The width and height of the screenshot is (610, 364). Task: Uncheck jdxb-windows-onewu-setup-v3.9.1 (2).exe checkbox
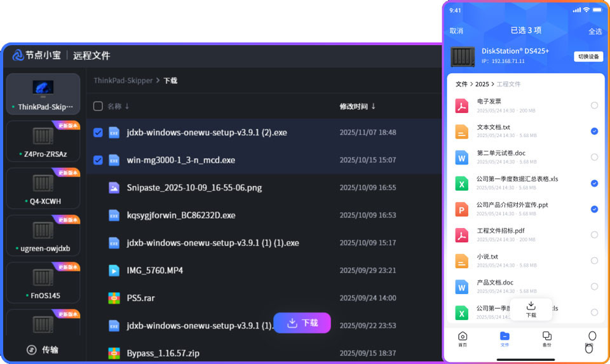[98, 133]
